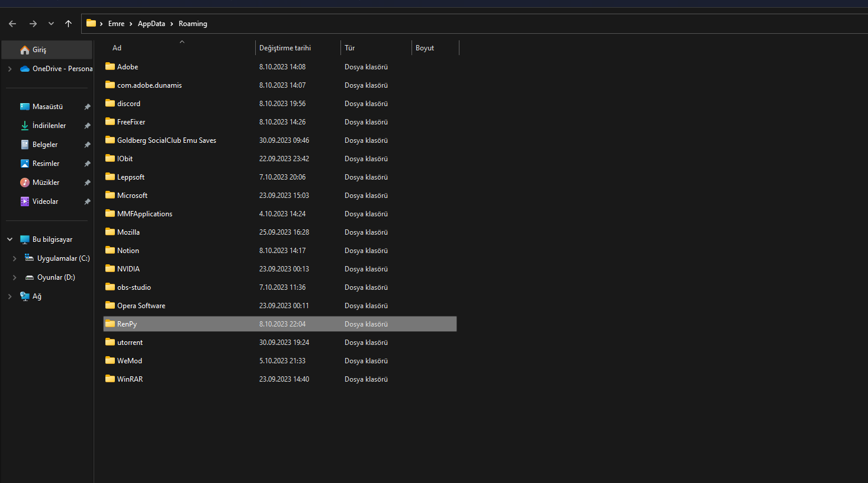Expand the Oyunlar (D:) drive

tap(14, 277)
